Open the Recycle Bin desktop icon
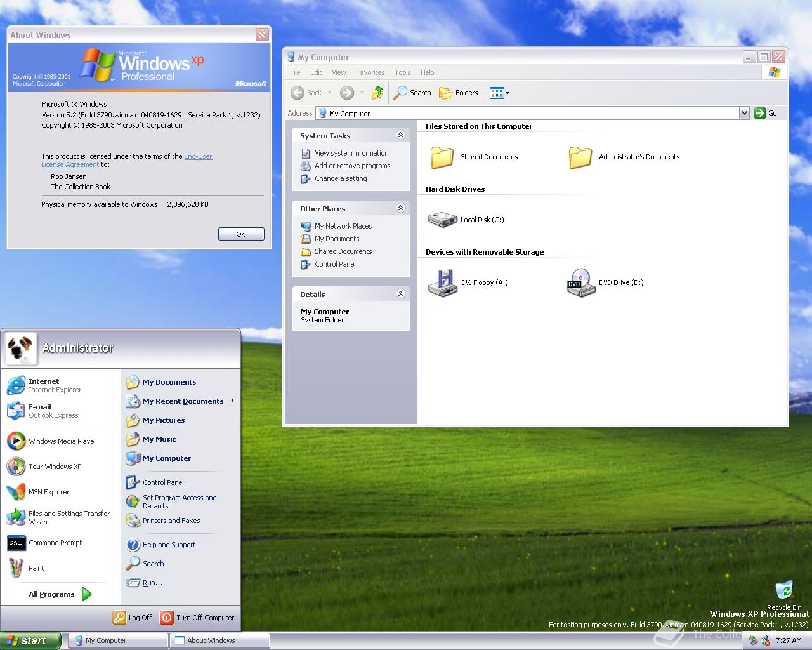The image size is (812, 650). tap(784, 595)
